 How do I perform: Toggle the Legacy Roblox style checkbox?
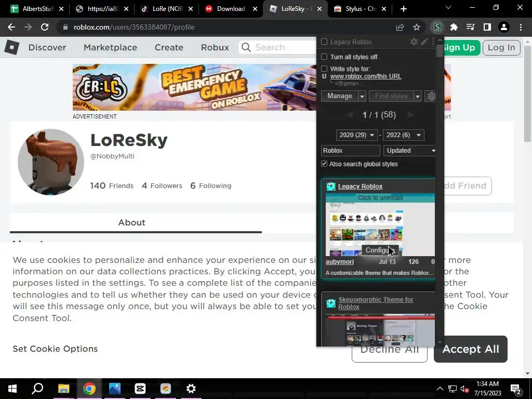(x=324, y=42)
